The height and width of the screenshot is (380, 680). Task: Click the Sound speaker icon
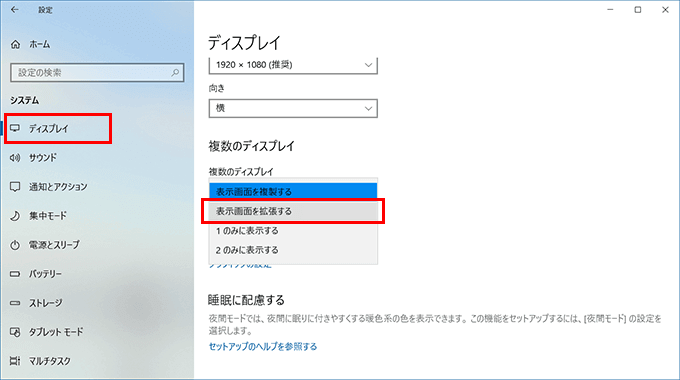point(15,158)
